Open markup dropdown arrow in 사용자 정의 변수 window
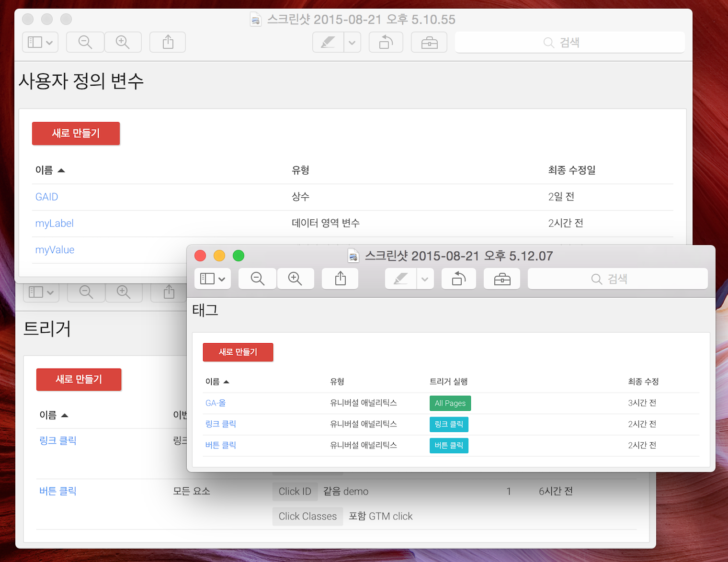 (x=353, y=42)
